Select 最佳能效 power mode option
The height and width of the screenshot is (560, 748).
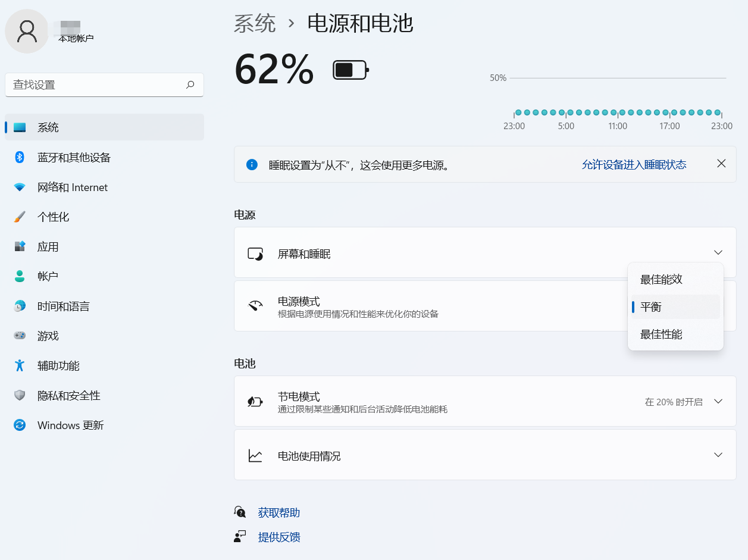click(661, 280)
